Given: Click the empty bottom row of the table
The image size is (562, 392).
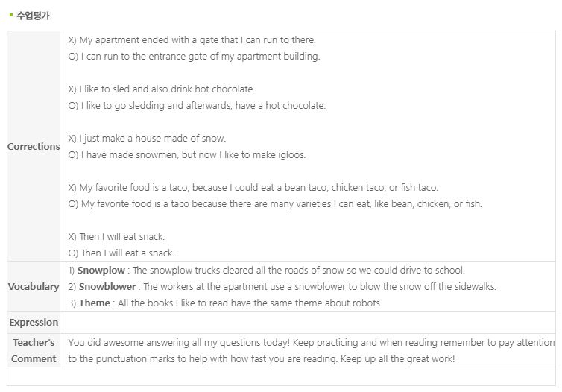Looking at the screenshot, I should pos(281,376).
